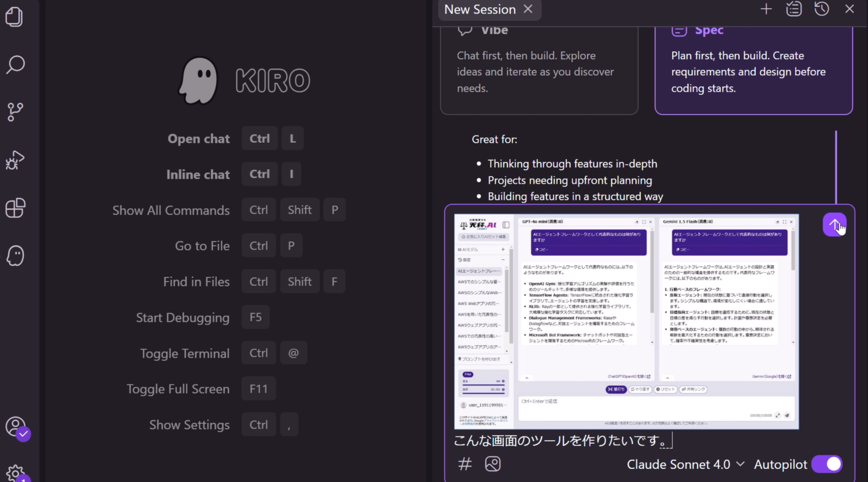This screenshot has width=868, height=482.
Task: Open the Source Control panel
Action: pos(15,111)
